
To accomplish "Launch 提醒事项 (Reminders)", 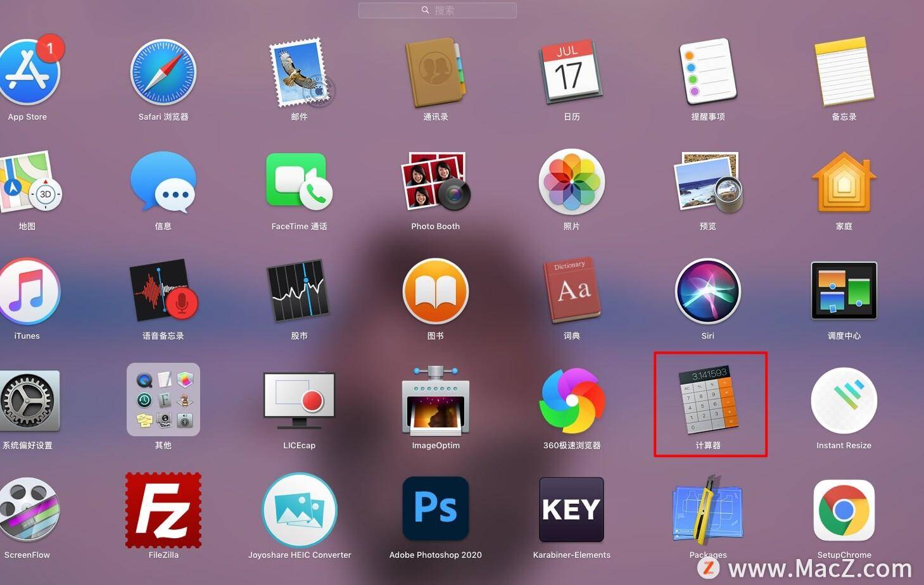I will tap(707, 71).
